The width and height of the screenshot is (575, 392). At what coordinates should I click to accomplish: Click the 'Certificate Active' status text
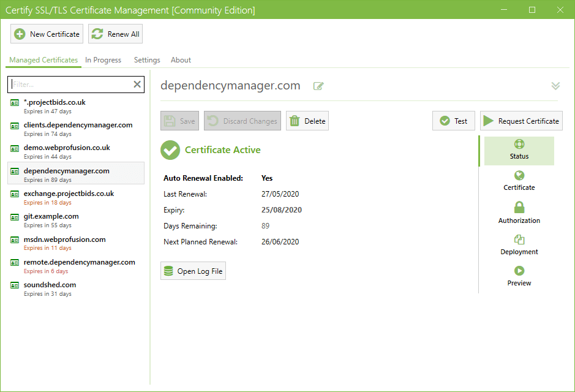[223, 150]
